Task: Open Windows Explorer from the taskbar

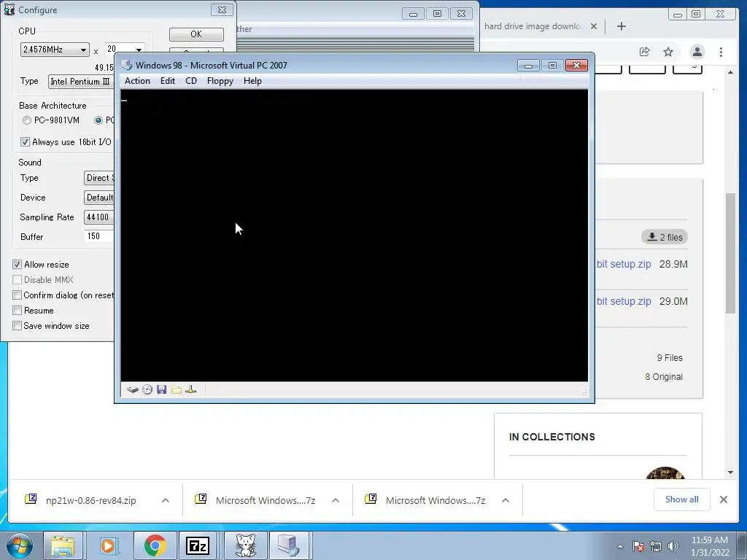Action: coord(63,545)
